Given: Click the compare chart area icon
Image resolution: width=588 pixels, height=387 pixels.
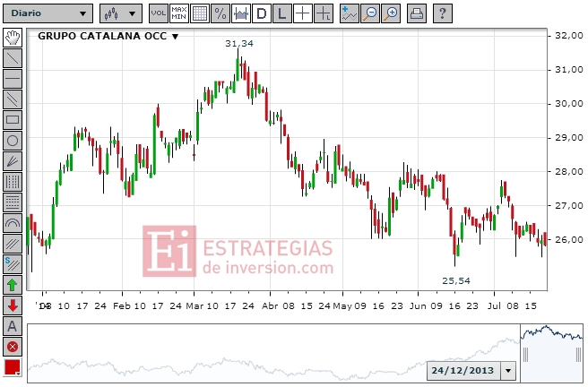Looking at the screenshot, I should (x=241, y=13).
